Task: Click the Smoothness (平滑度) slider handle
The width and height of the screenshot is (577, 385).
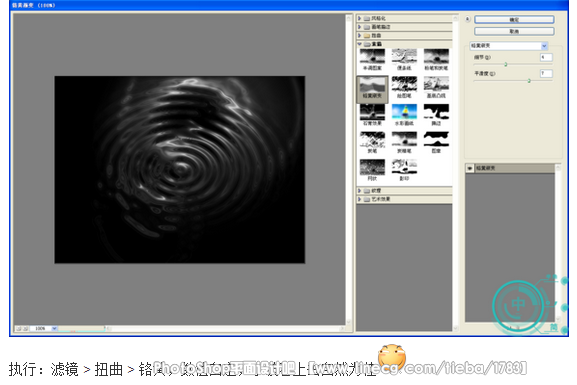Action: (x=529, y=81)
